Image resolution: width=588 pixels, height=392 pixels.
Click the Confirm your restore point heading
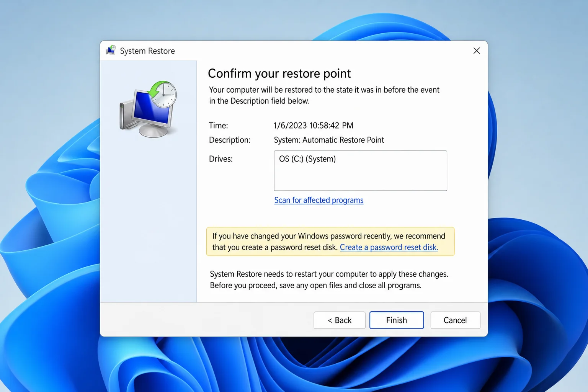pos(279,73)
